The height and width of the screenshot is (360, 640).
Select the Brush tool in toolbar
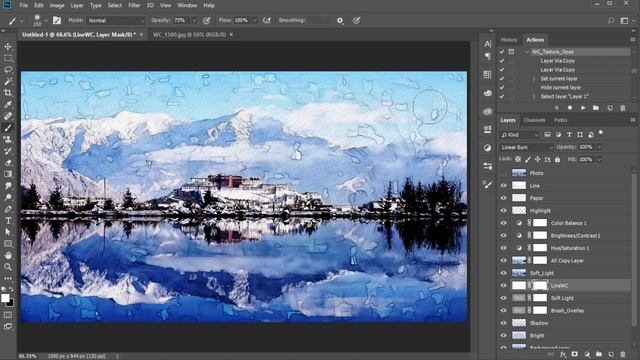pyautogui.click(x=8, y=128)
